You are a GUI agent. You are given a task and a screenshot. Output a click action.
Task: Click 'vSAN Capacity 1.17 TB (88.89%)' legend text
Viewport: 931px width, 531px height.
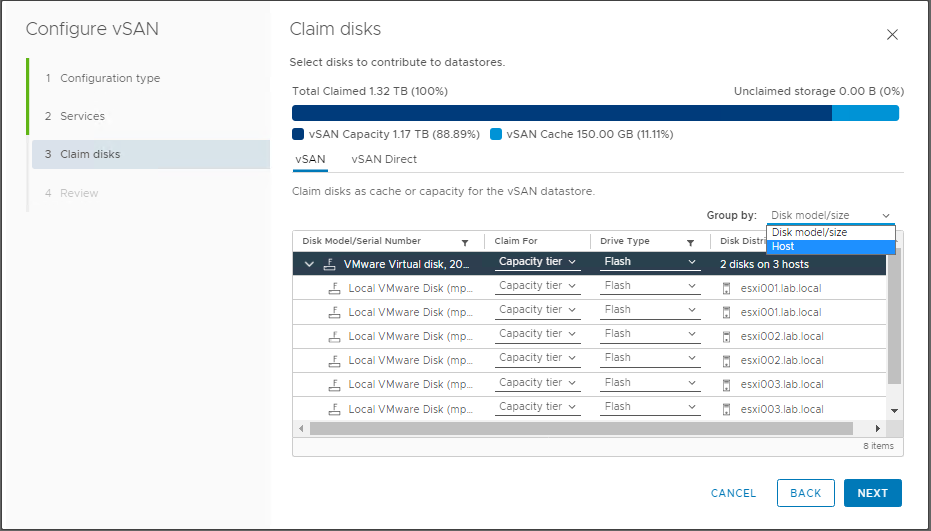click(x=394, y=134)
